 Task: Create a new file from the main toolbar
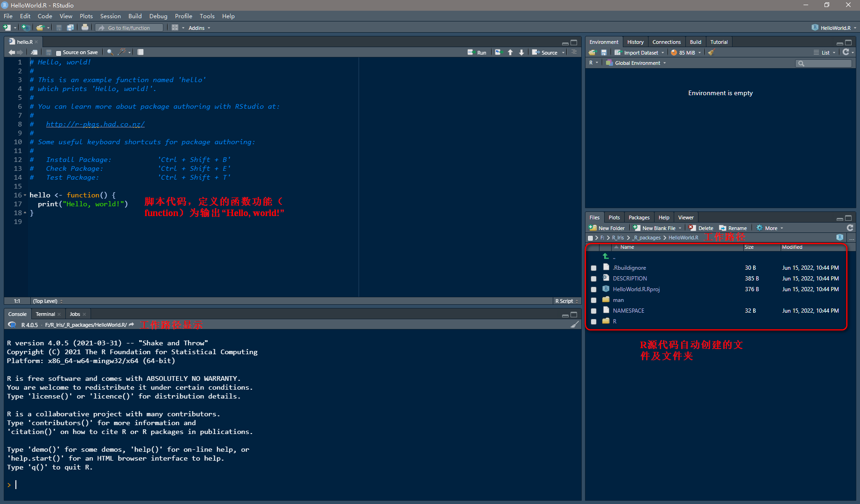(x=7, y=28)
